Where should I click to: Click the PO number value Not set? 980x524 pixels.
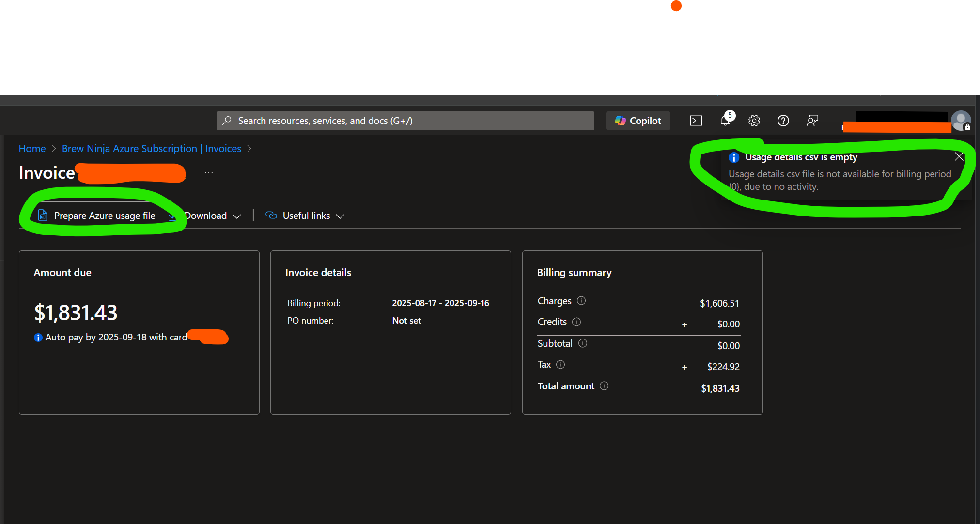coord(406,321)
